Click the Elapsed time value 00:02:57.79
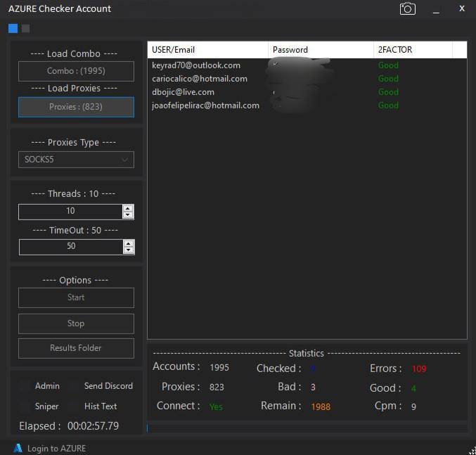The height and width of the screenshot is (455, 476). tap(93, 426)
